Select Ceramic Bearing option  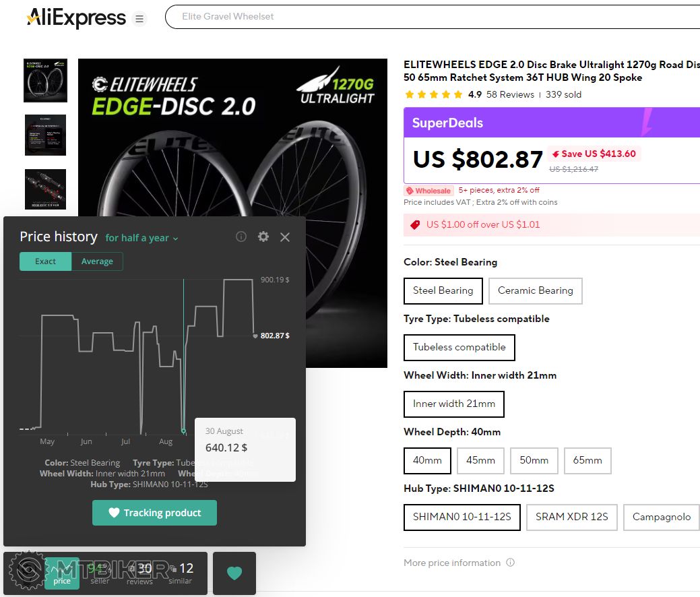[x=535, y=290]
